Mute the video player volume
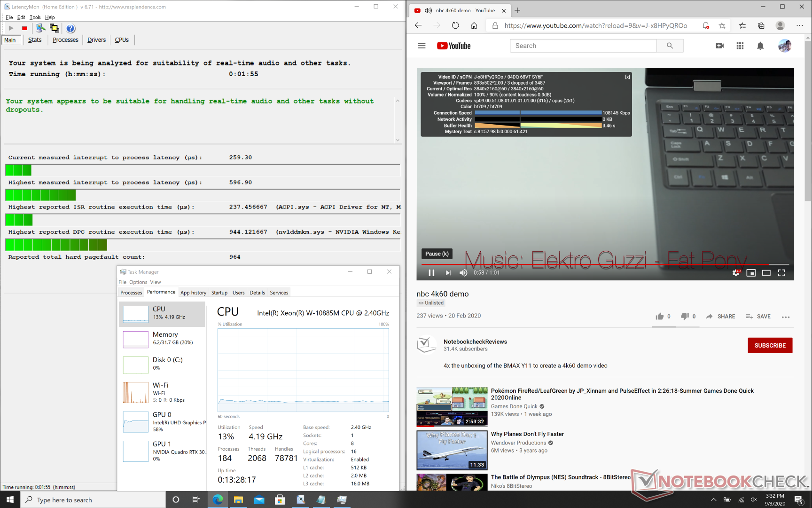 click(463, 273)
